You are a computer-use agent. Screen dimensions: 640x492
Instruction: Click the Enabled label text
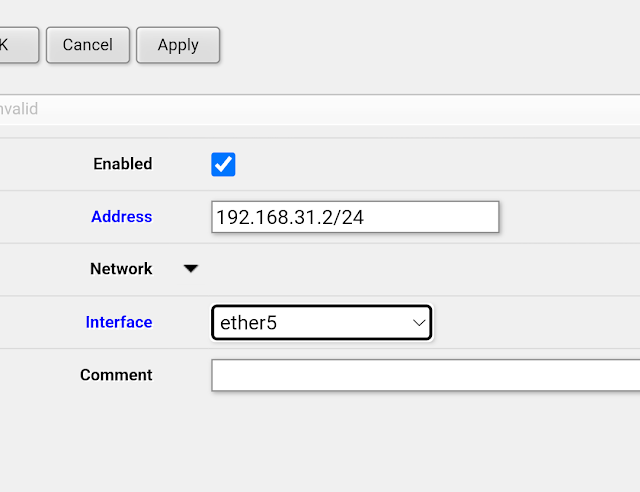tap(122, 164)
